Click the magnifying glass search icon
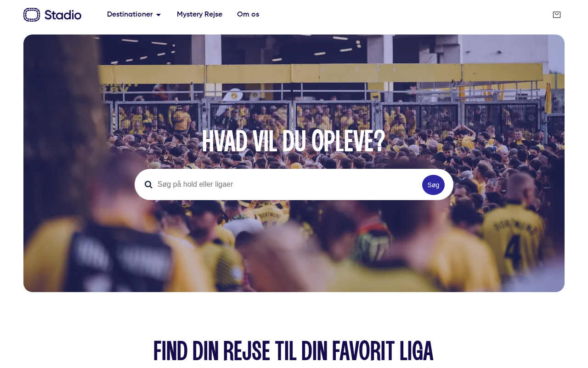 coord(148,184)
